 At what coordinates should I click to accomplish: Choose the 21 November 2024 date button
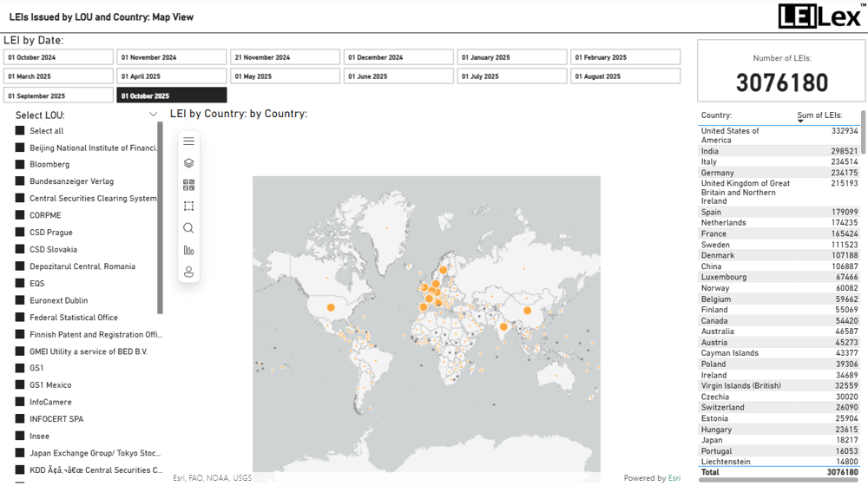285,57
